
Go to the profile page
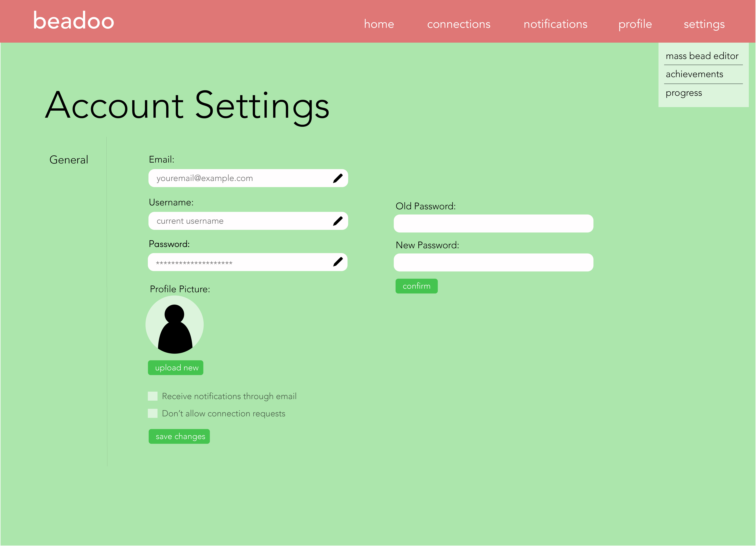[635, 24]
